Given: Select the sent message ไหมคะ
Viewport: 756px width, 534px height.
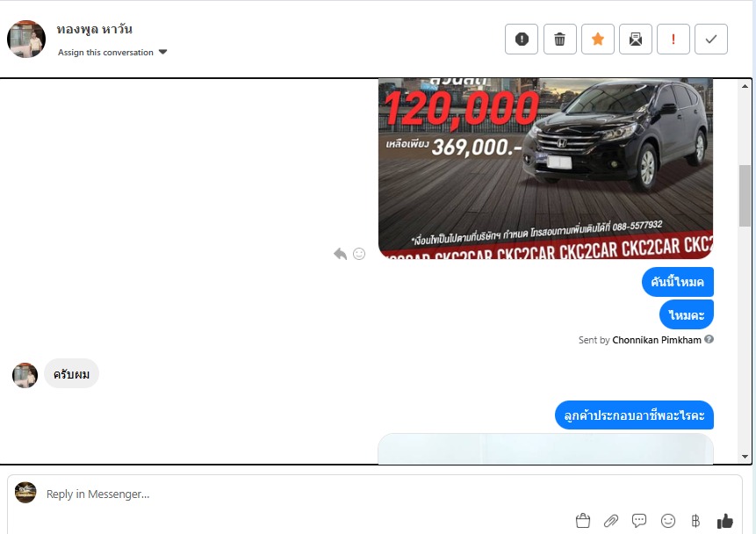Looking at the screenshot, I should coord(686,314).
